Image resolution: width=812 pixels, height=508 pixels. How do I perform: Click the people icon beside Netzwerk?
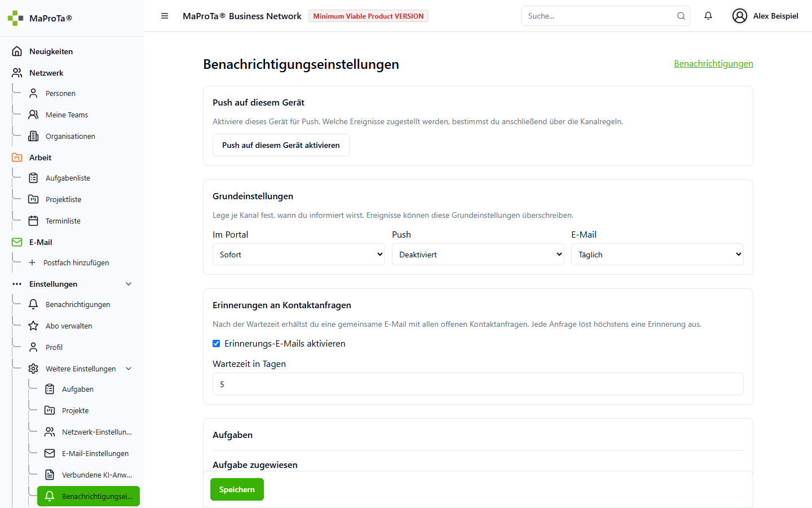click(x=17, y=73)
